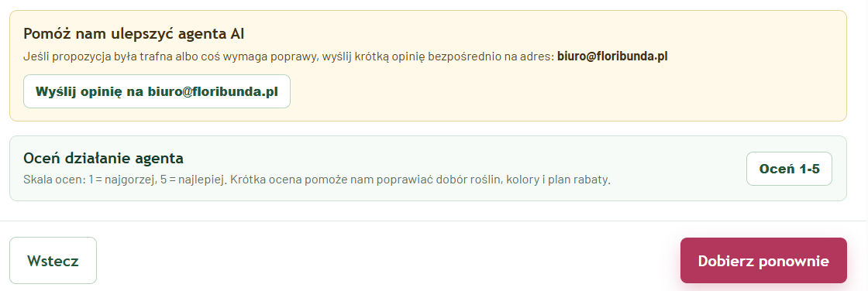Click the heading Pomóż nam ulepszyć agenta AI
Viewport: 868px width, 291px height.
134,34
